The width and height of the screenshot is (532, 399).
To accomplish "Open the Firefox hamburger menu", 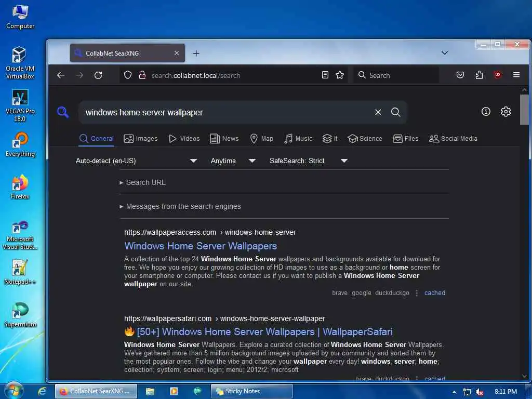I will (516, 75).
